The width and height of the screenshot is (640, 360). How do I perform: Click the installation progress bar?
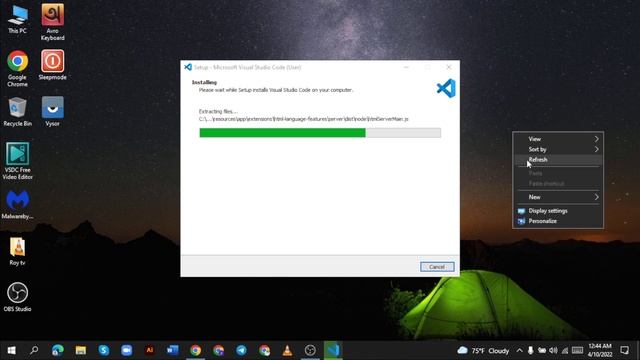tap(320, 133)
